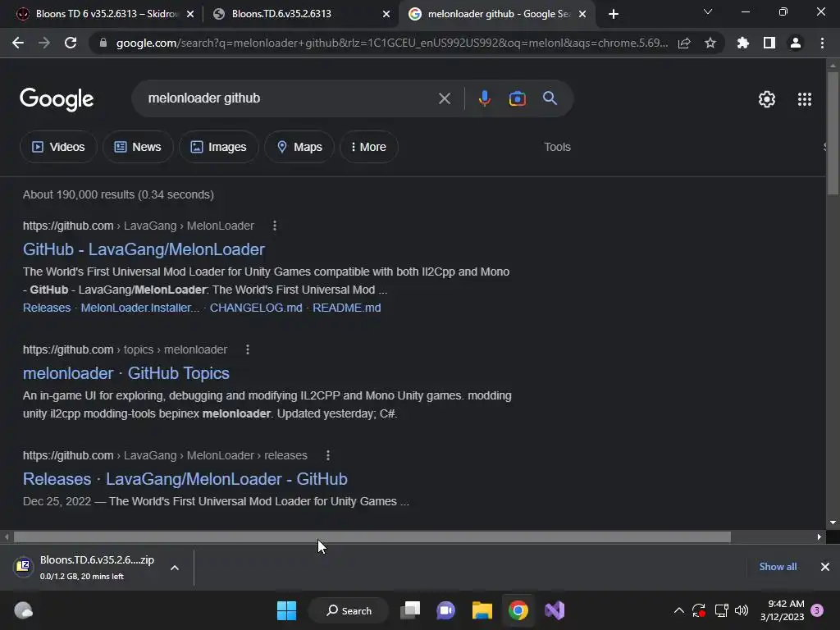
Task: Search by image with Google Lens
Action: click(517, 98)
